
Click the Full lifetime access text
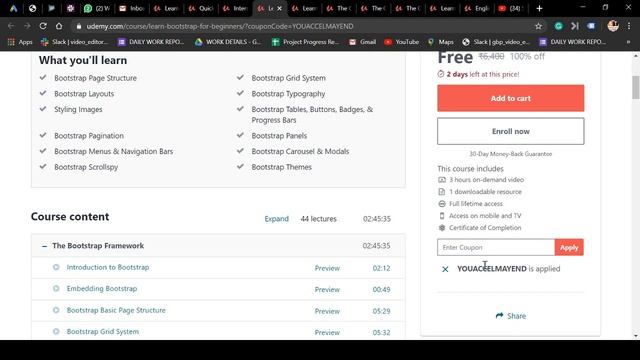pos(476,204)
